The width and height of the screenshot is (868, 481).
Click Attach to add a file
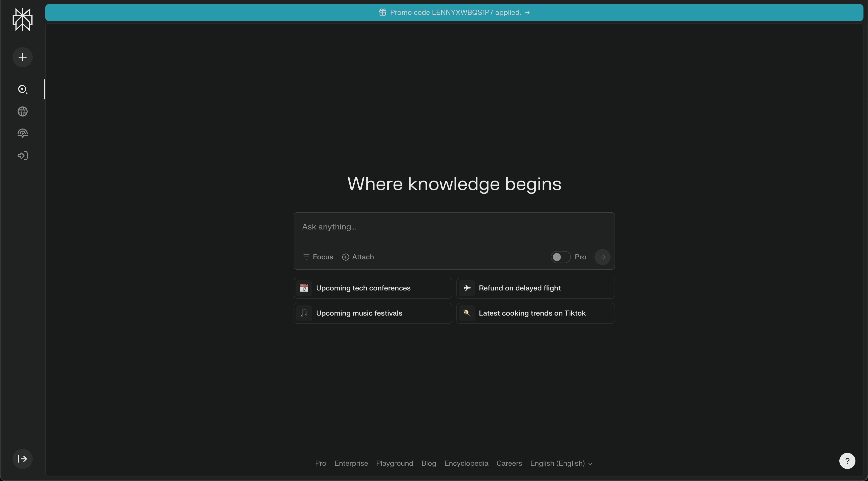click(358, 257)
